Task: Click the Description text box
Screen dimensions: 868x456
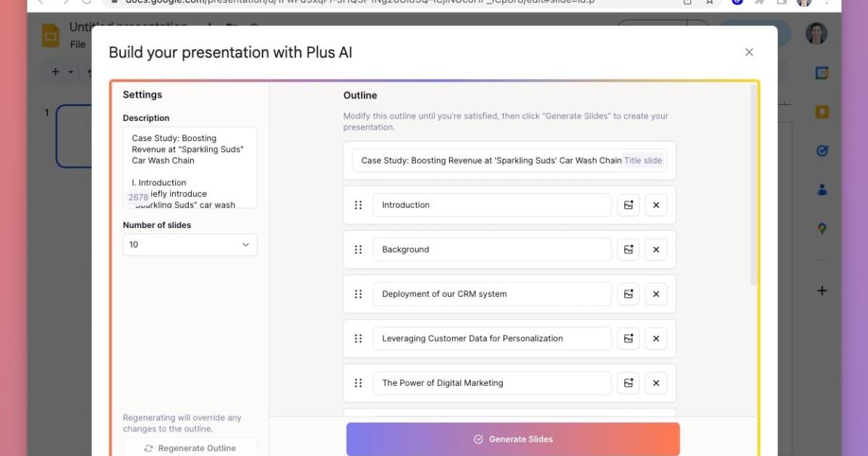Action: 190,167
